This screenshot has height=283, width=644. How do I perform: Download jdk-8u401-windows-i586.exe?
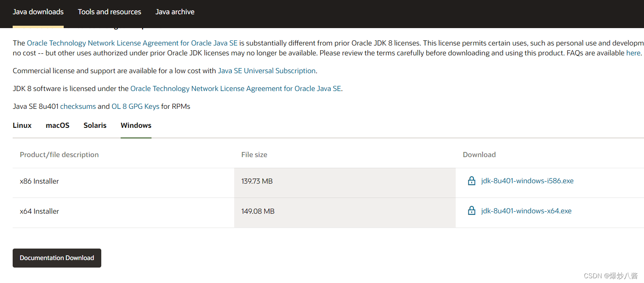[x=527, y=181]
